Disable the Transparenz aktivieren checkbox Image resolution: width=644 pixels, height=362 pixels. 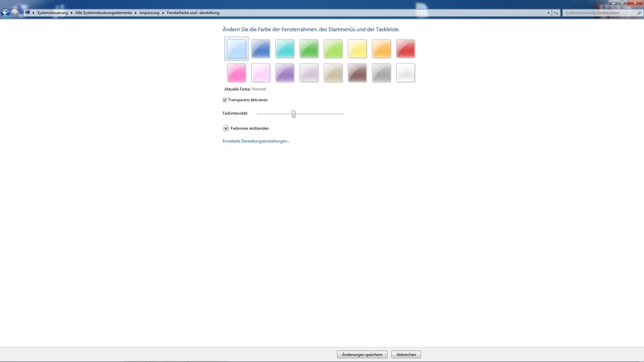[225, 100]
